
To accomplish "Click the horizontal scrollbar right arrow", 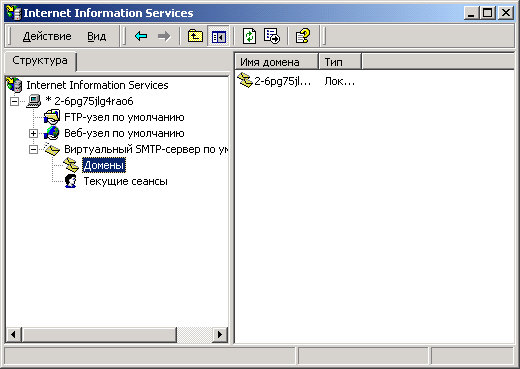I will [220, 334].
